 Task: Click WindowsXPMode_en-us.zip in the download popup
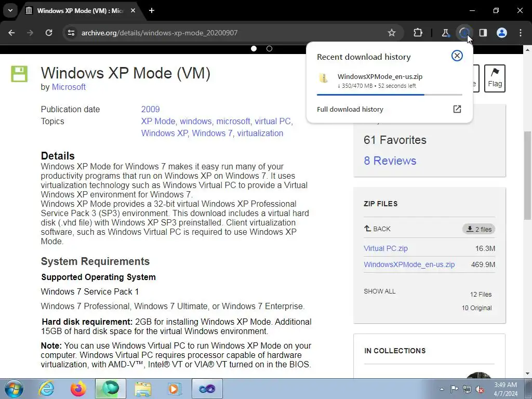click(380, 77)
